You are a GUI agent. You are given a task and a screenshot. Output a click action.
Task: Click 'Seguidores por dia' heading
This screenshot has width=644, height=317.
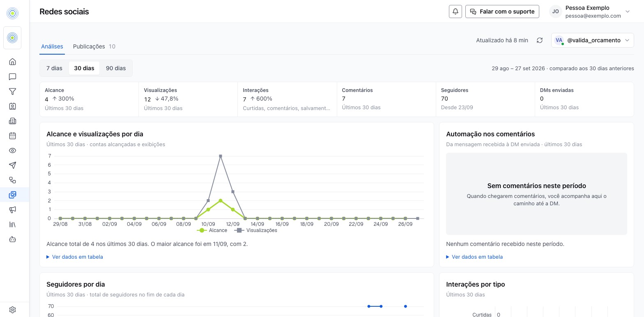(76, 284)
